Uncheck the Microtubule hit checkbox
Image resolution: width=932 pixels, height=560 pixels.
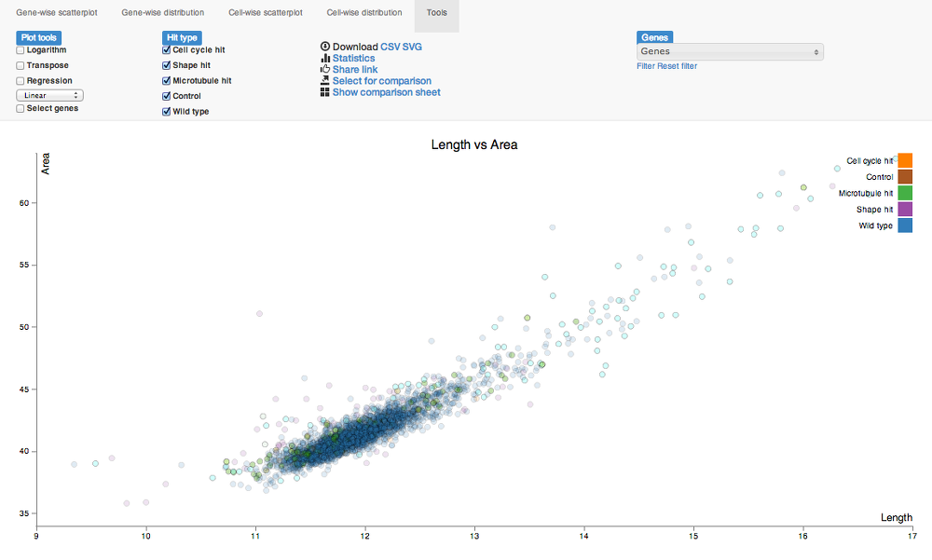click(x=166, y=81)
